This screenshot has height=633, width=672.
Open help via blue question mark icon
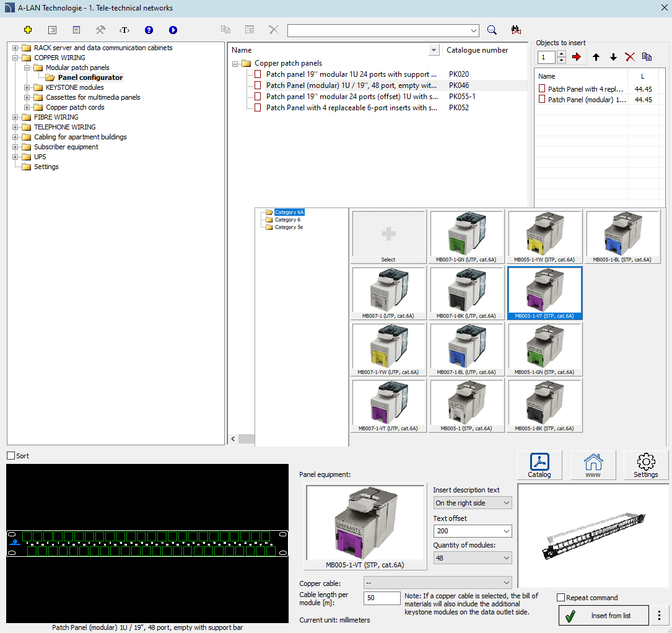pyautogui.click(x=149, y=30)
